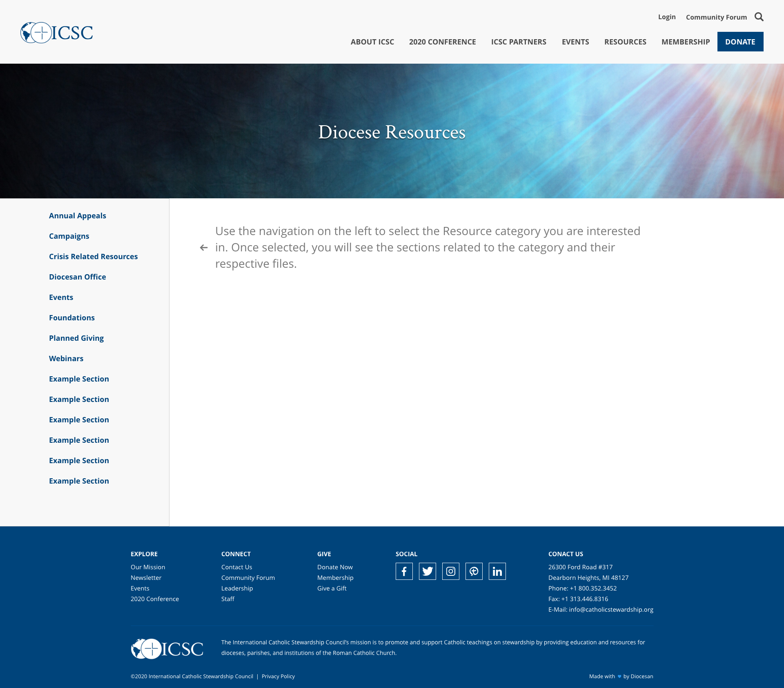Open the About ICSC menu
The image size is (784, 688).
(372, 42)
